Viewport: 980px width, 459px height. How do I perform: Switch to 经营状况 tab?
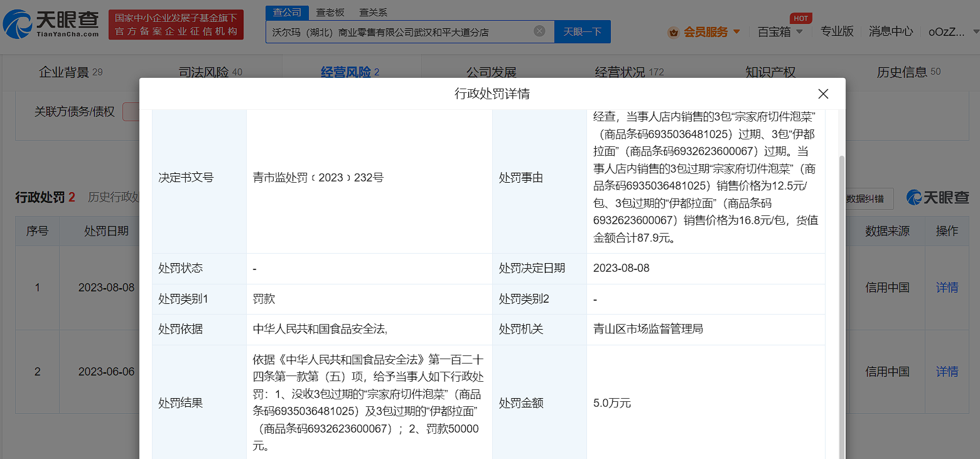pos(629,72)
